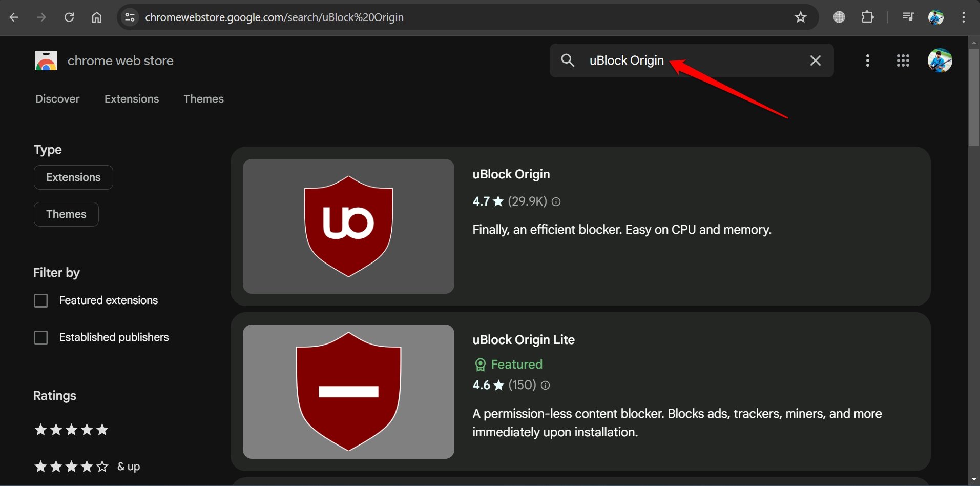The width and height of the screenshot is (980, 486).
Task: Bookmark this page with the star icon
Action: (801, 17)
